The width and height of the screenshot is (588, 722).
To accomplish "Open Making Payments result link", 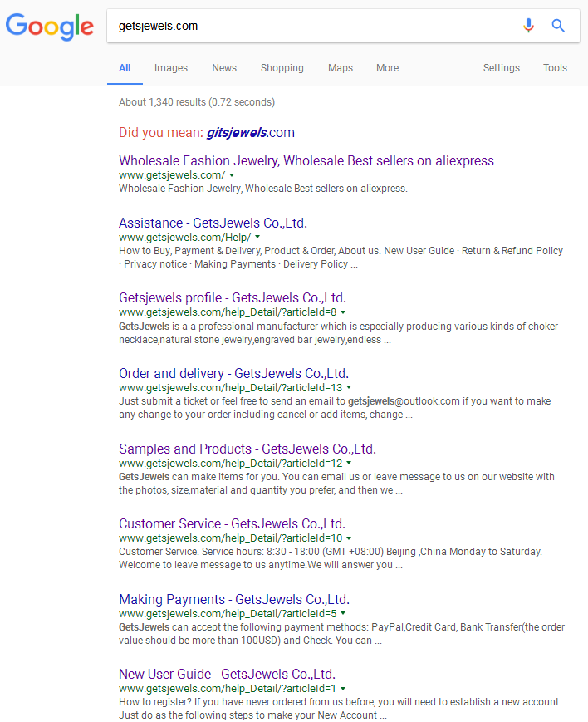I will pos(234,600).
